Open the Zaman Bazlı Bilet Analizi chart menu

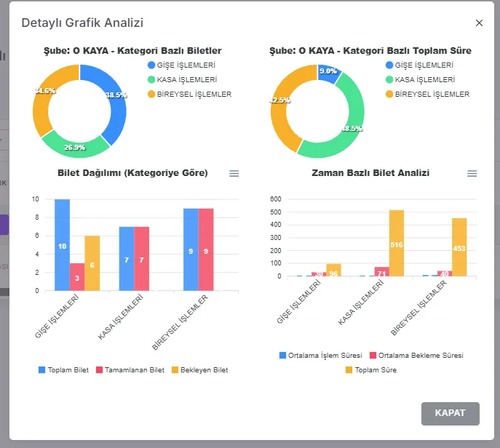tap(472, 173)
